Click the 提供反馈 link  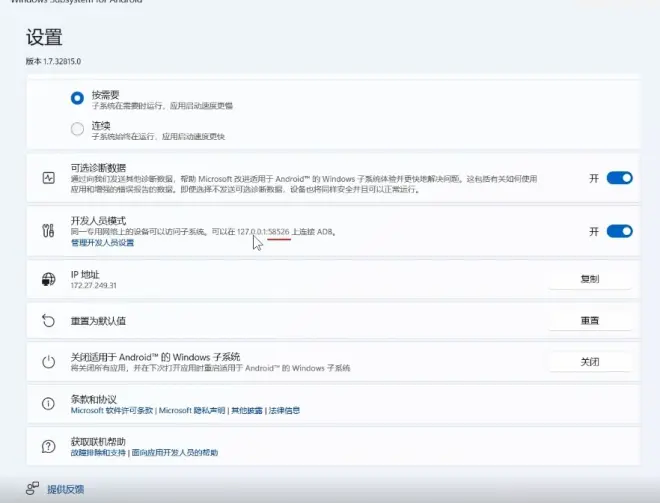(x=65, y=490)
